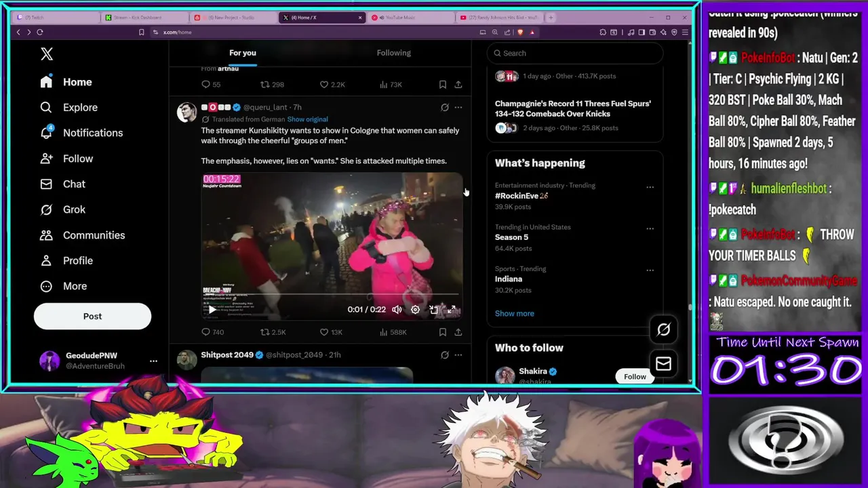Open more options on queru_lant post

458,107
